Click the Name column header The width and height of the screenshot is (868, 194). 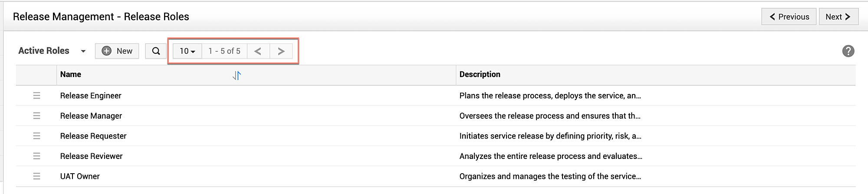[x=71, y=74]
